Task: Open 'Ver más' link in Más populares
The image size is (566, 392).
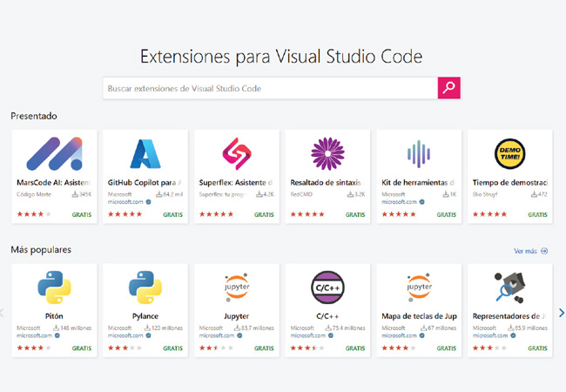Action: [x=525, y=251]
